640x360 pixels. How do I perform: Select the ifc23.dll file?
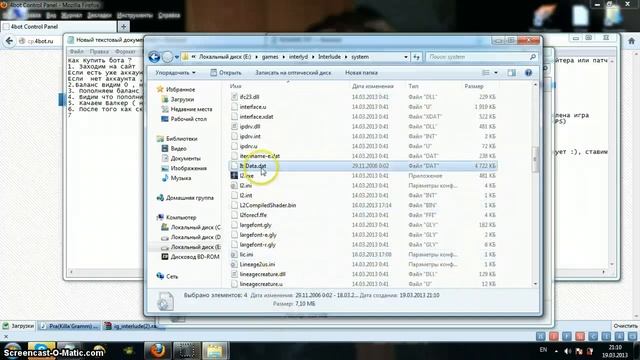click(x=249, y=97)
